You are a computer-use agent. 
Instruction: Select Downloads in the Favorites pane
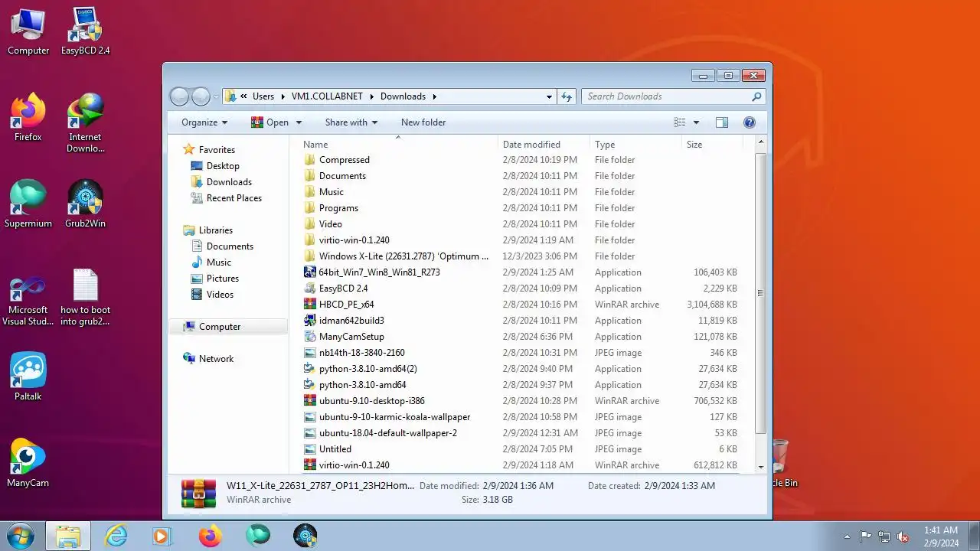(x=229, y=182)
